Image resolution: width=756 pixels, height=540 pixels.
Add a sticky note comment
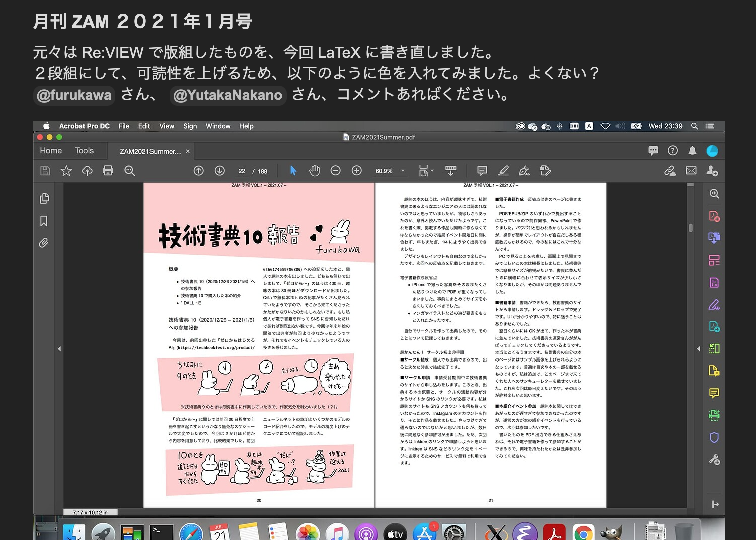(482, 171)
